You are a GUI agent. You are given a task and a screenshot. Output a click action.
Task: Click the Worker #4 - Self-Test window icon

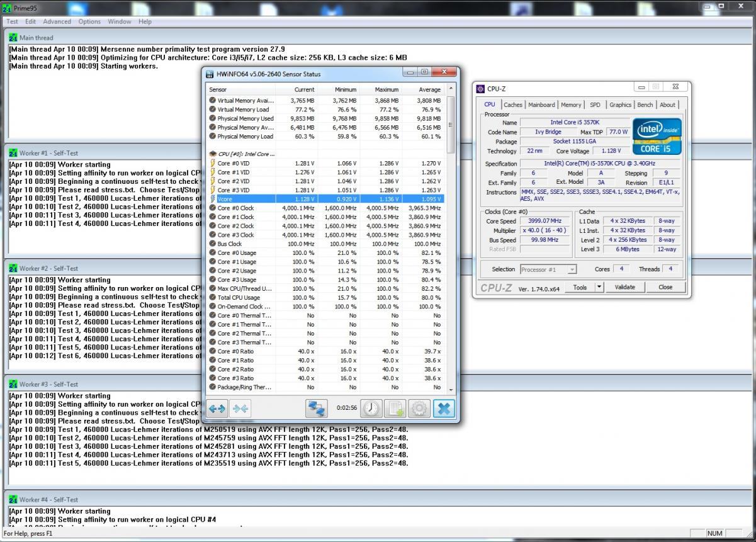coord(13,499)
